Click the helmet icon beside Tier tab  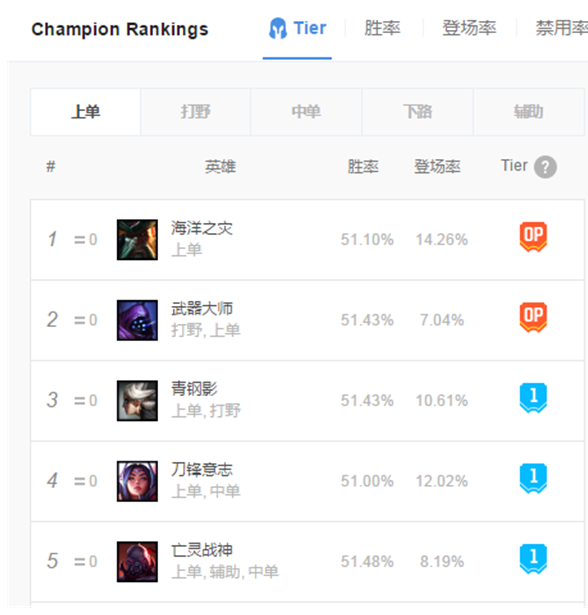[278, 28]
